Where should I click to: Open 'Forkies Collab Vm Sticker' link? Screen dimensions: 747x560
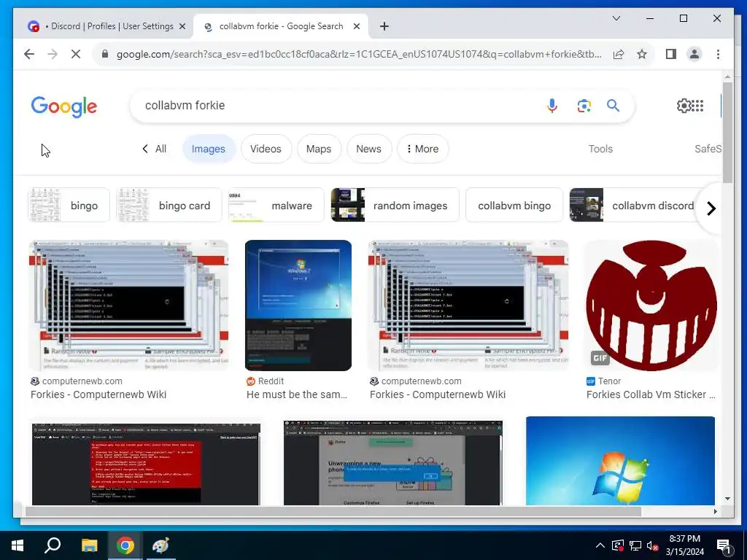click(651, 394)
